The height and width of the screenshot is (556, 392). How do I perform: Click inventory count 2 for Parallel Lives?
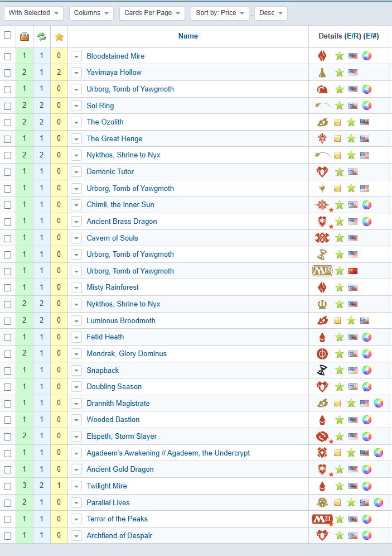click(24, 502)
